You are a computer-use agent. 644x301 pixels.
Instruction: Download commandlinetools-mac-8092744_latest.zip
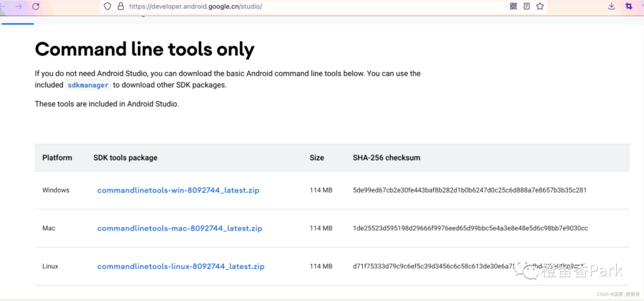[x=180, y=228]
